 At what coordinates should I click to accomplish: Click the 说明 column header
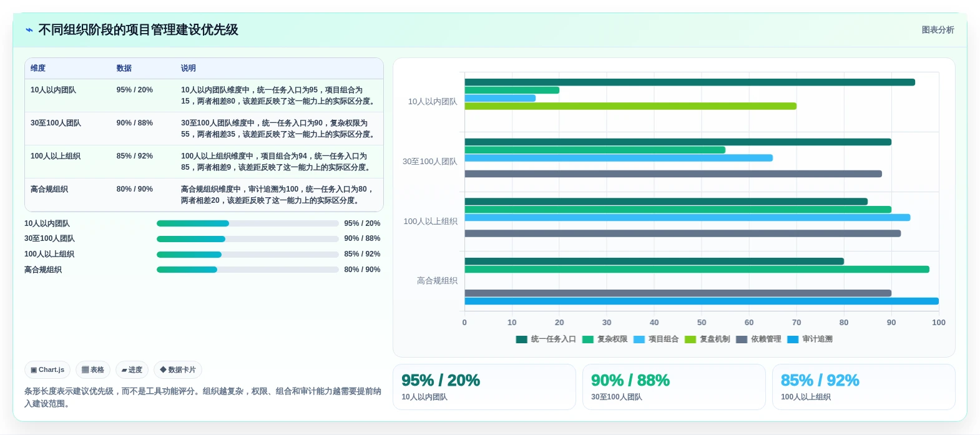click(x=189, y=68)
